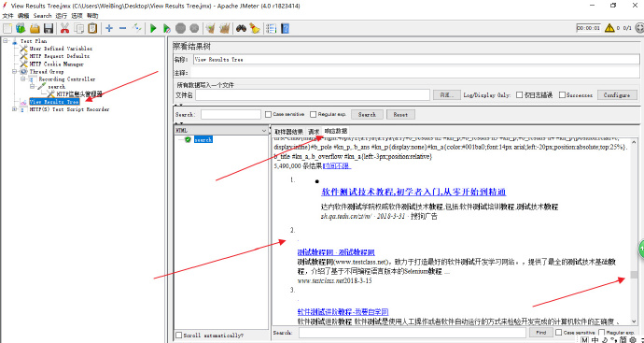Open the Templates toolbar icon

(21, 28)
